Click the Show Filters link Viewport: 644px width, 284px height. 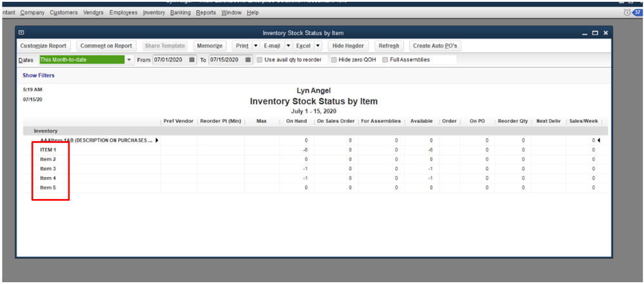click(39, 75)
